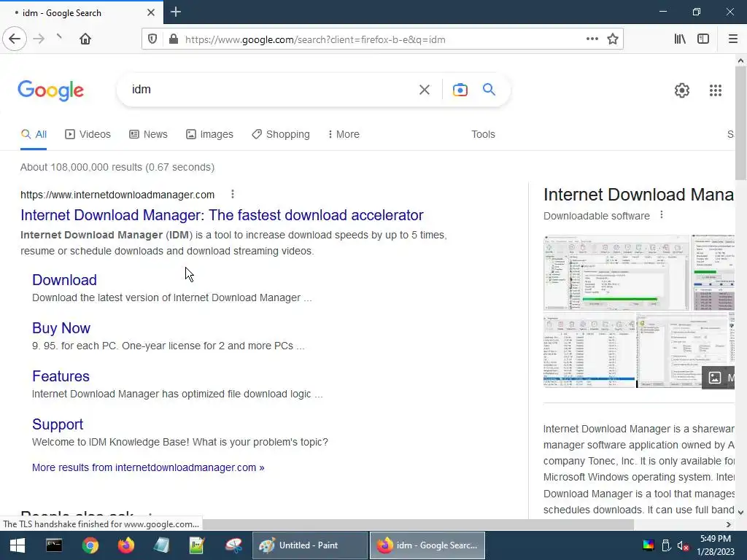Screen dimensions: 747x560
Task: Open the Download sitelink
Action: point(64,280)
